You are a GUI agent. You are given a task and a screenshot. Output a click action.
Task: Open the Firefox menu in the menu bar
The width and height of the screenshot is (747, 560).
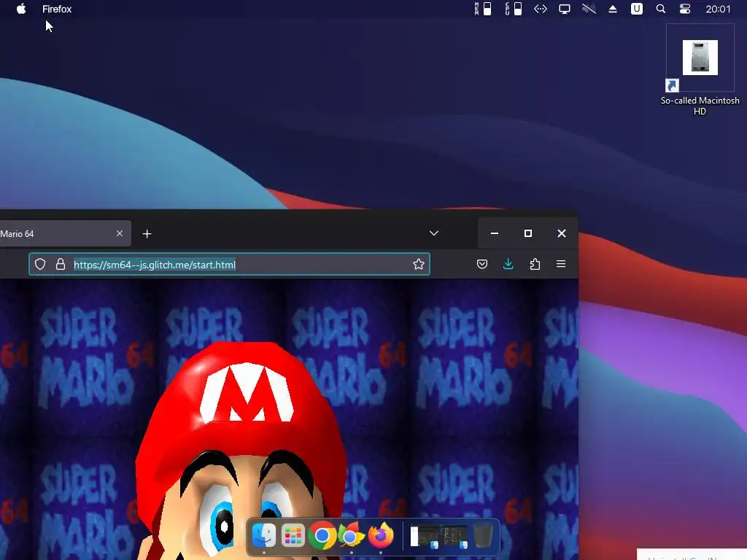[57, 9]
